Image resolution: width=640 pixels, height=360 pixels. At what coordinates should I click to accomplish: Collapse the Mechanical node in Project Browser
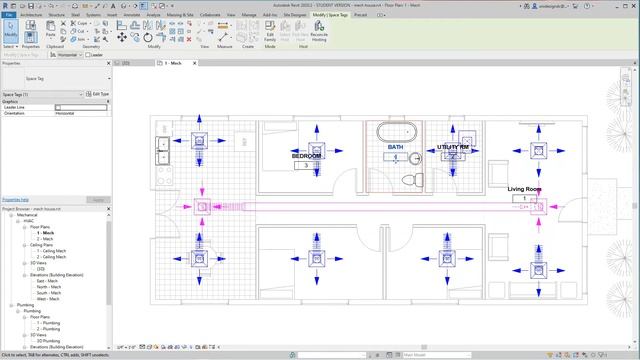pyautogui.click(x=11, y=215)
